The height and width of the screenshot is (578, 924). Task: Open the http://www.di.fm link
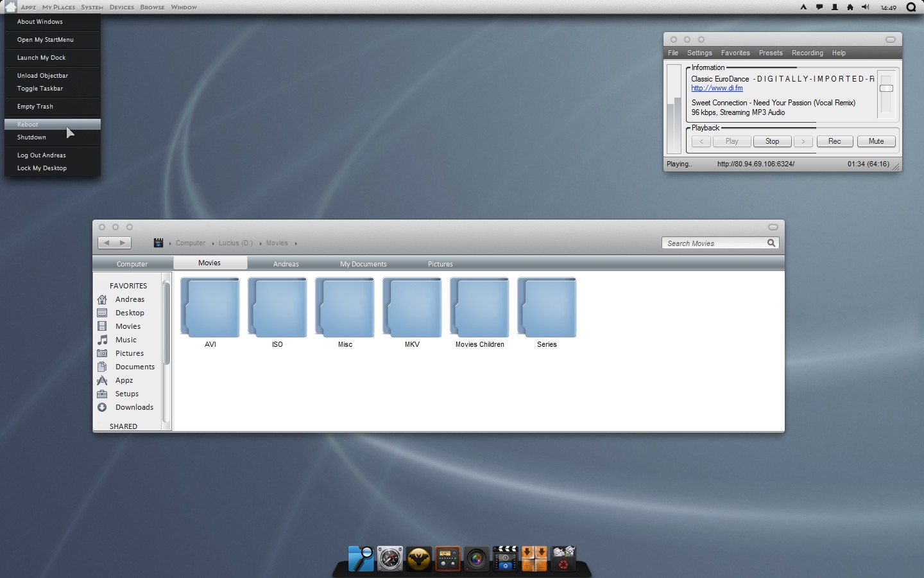717,89
